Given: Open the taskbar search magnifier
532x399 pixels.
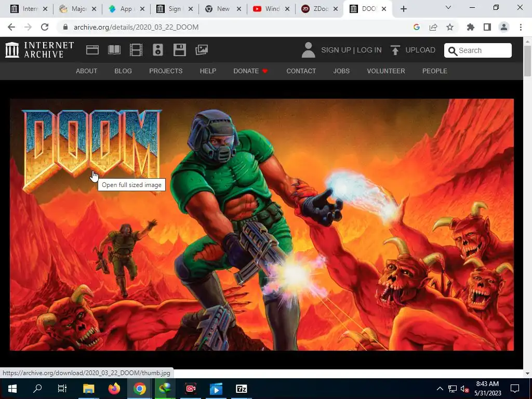Looking at the screenshot, I should point(37,389).
